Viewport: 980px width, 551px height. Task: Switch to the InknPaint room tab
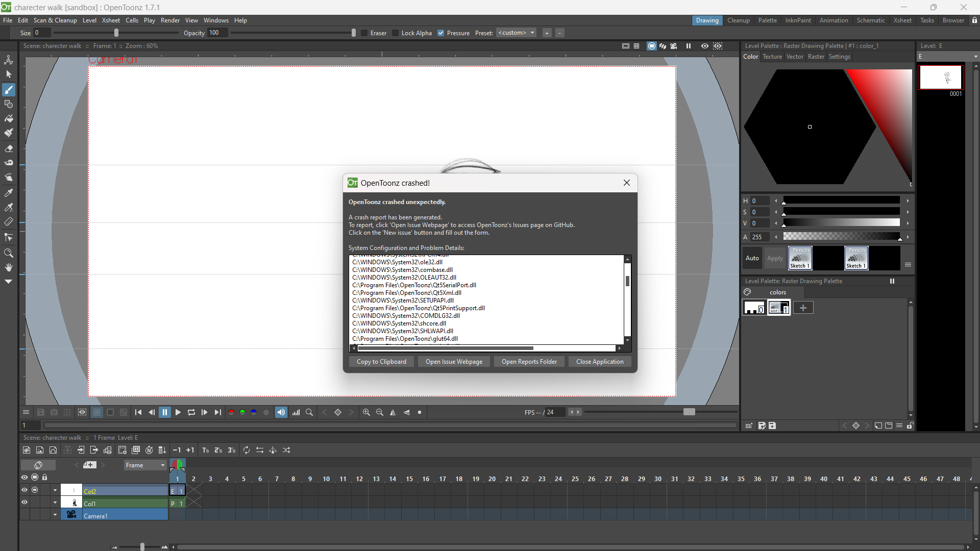(797, 20)
